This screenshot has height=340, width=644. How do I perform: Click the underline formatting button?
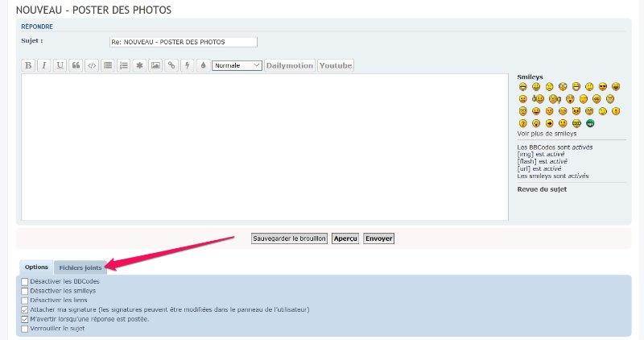(x=60, y=65)
